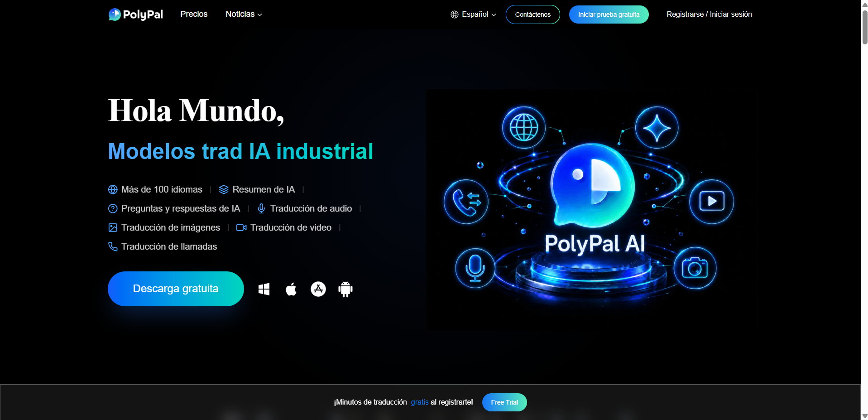Click the sparkle star icon in the hero graphic
This screenshot has width=868, height=420.
657,128
